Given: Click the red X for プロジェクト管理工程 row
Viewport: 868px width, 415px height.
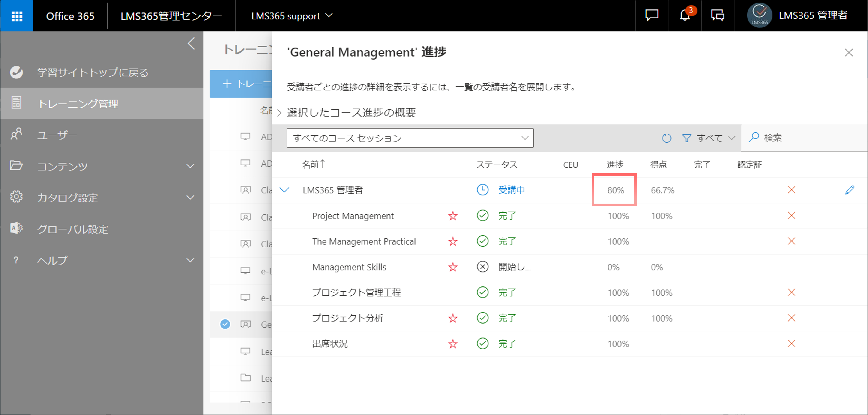Looking at the screenshot, I should pyautogui.click(x=791, y=292).
